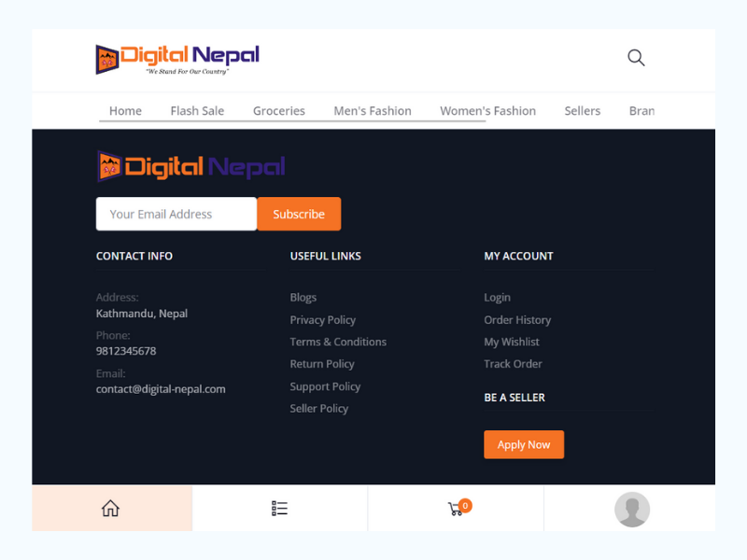Tap the home icon in bottom bar
The width and height of the screenshot is (747, 560).
pyautogui.click(x=110, y=508)
